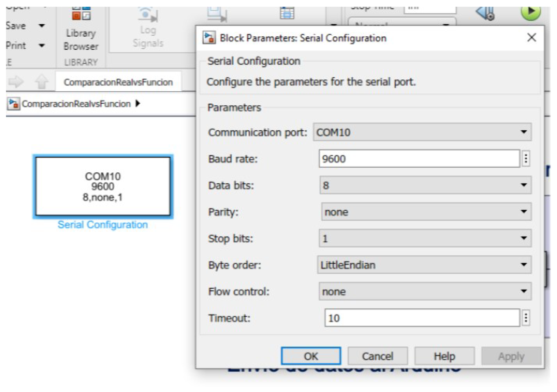Click the Up to Parent arrow icon

(x=42, y=82)
